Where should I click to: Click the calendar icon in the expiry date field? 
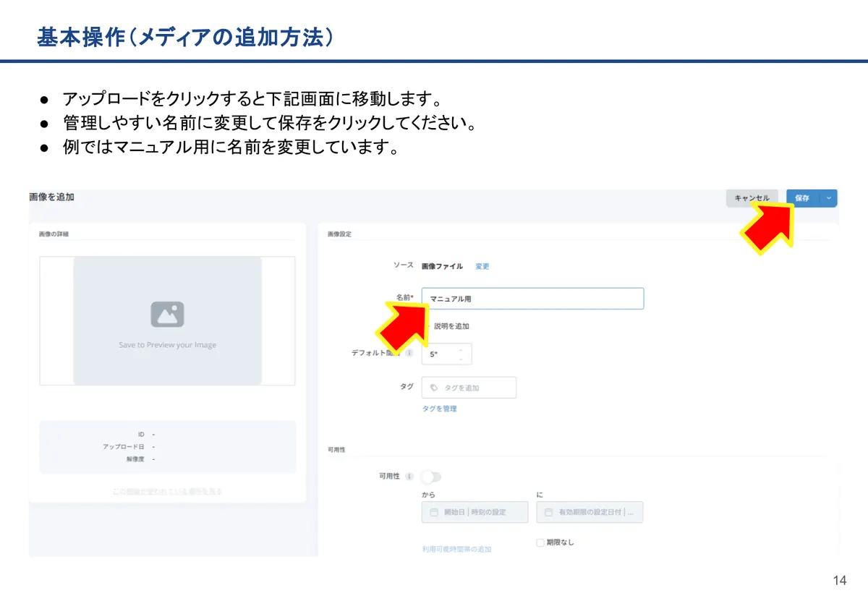549,512
